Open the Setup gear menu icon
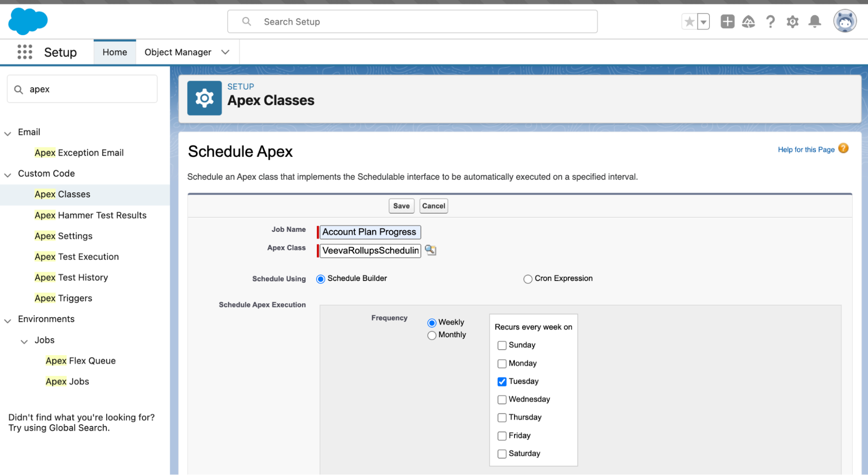This screenshot has height=475, width=868. [792, 22]
